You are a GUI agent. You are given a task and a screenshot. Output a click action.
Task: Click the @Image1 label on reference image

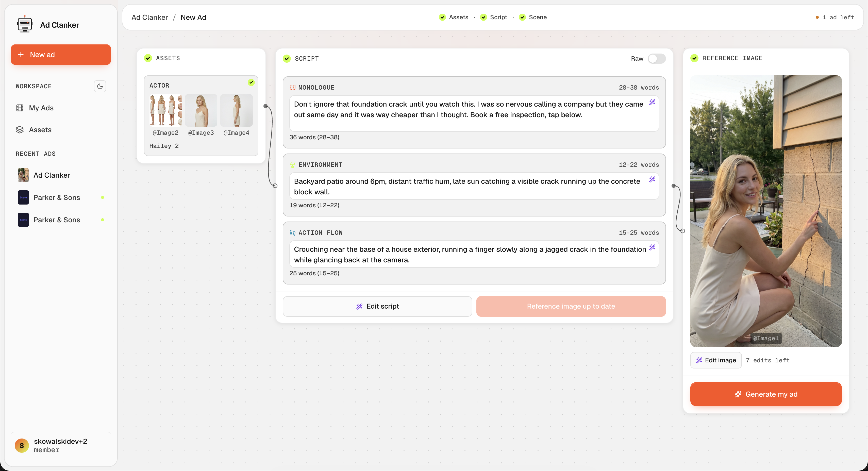pyautogui.click(x=765, y=338)
